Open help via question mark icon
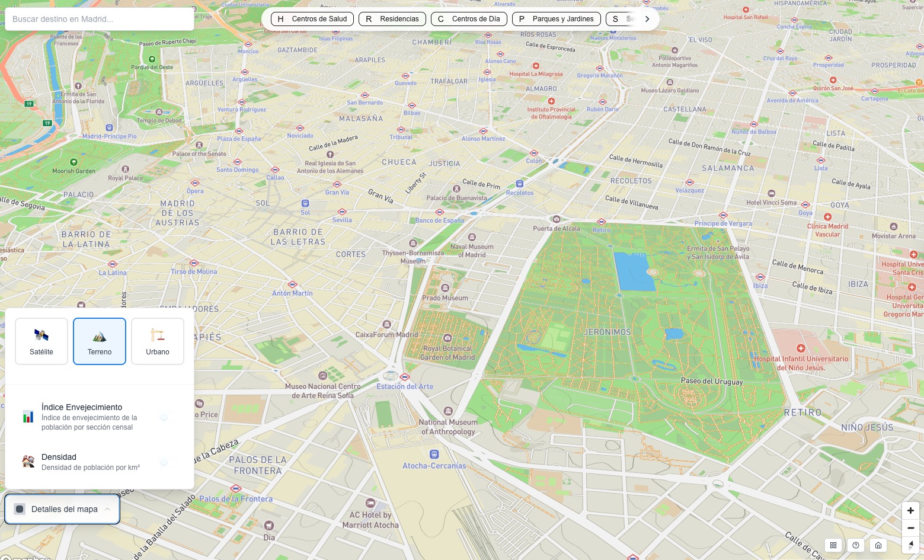924x560 pixels. (856, 545)
